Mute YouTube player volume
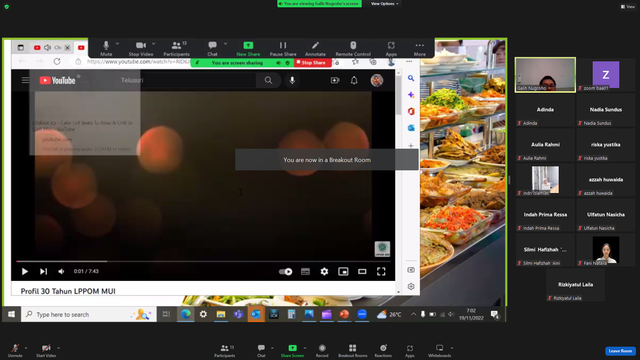 click(x=61, y=271)
